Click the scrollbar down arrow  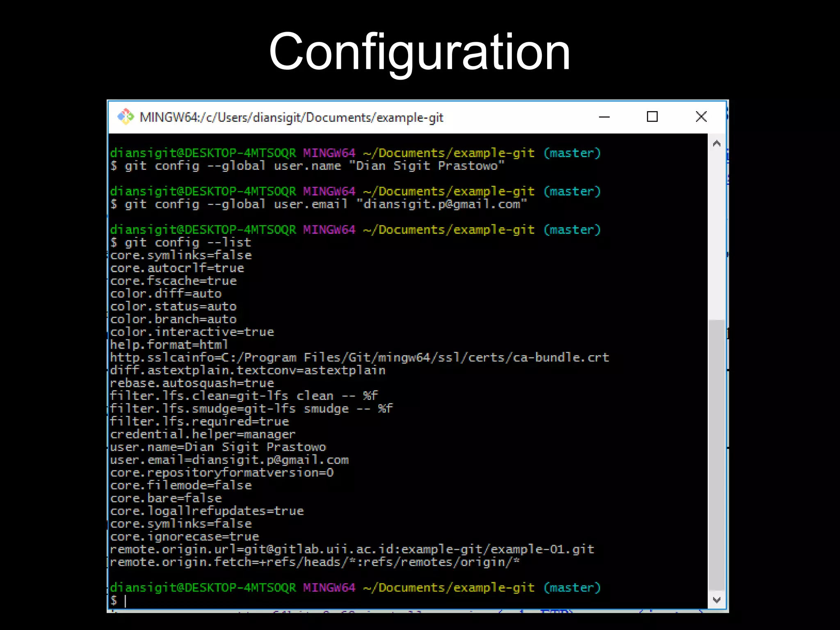717,600
